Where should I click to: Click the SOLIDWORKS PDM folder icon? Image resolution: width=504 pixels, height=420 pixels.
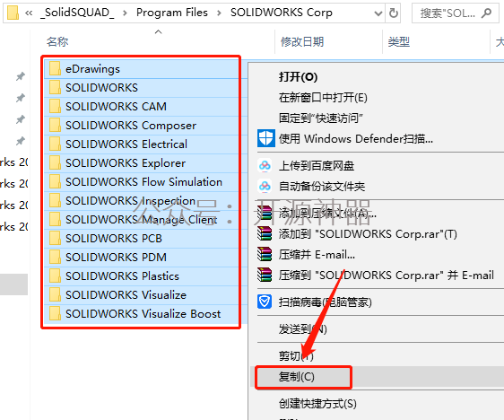[55, 257]
